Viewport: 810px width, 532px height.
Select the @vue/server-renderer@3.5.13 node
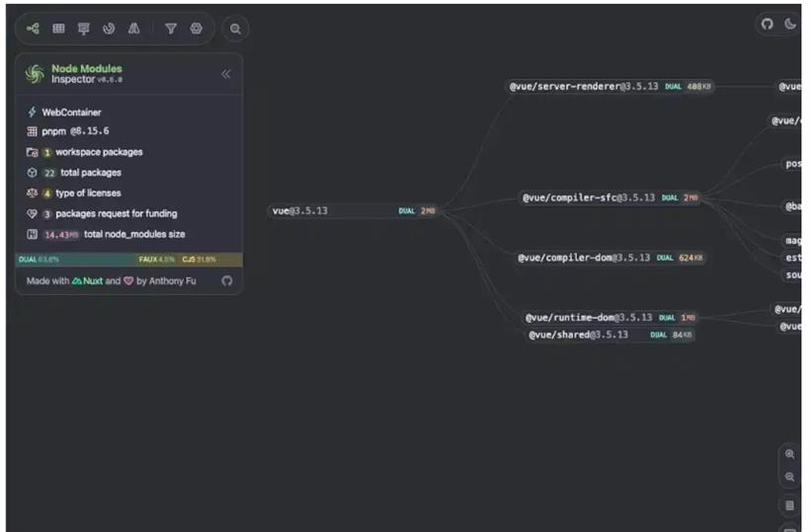(x=610, y=86)
